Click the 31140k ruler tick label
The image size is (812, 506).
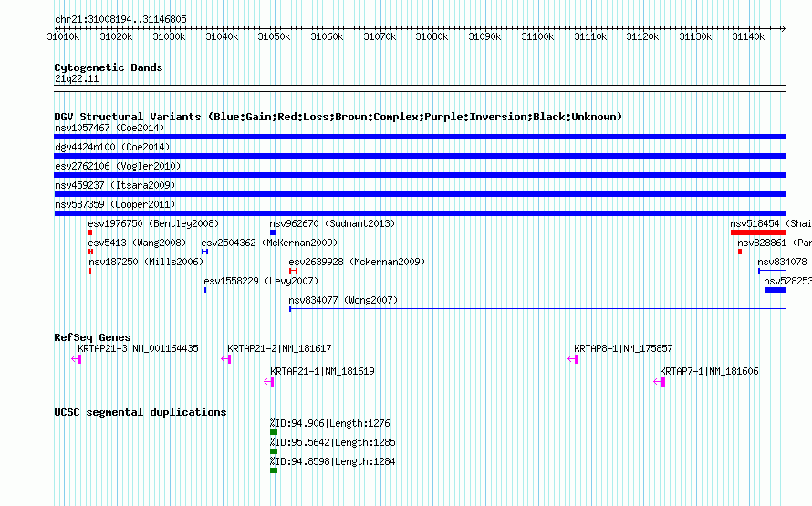pos(748,36)
